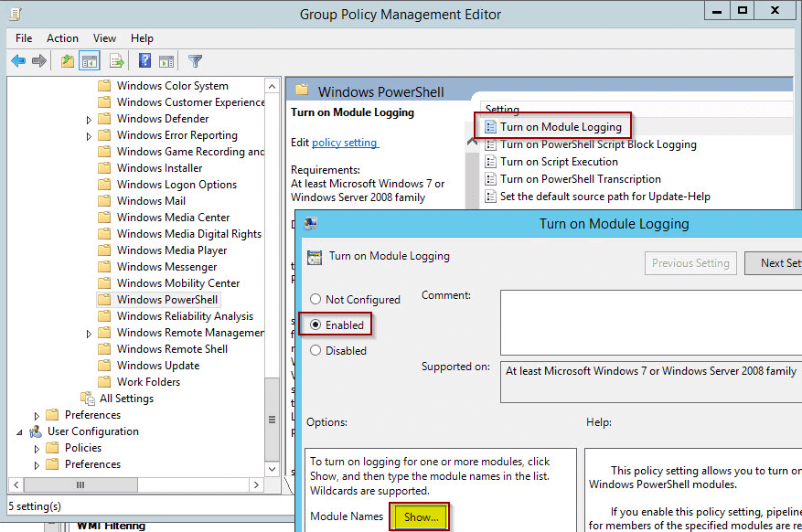Viewport: 802px width, 532px height.
Task: Click tree pane scroll right arrow
Action: 256,484
